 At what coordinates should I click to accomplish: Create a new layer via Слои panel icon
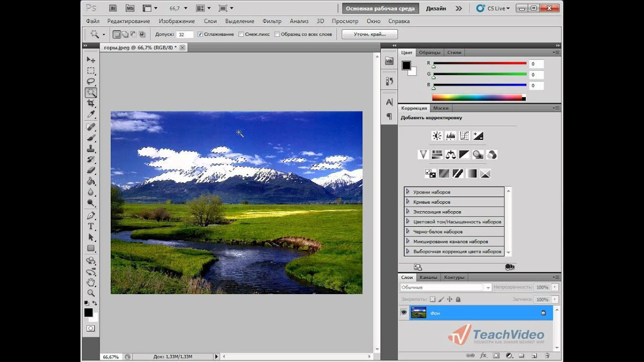click(x=534, y=355)
